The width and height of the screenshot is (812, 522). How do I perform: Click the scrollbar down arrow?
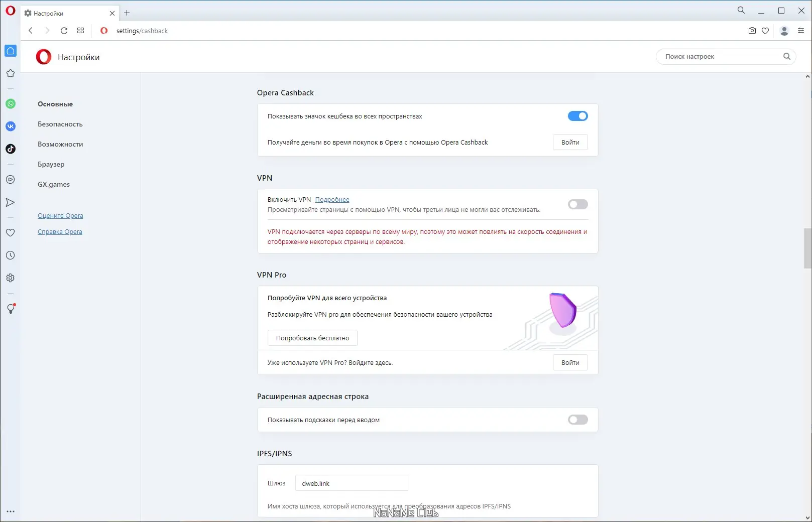tap(807, 518)
